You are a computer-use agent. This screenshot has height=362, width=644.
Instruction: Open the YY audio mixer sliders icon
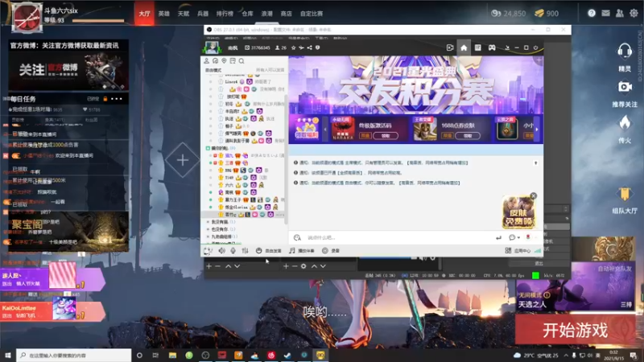[246, 250]
